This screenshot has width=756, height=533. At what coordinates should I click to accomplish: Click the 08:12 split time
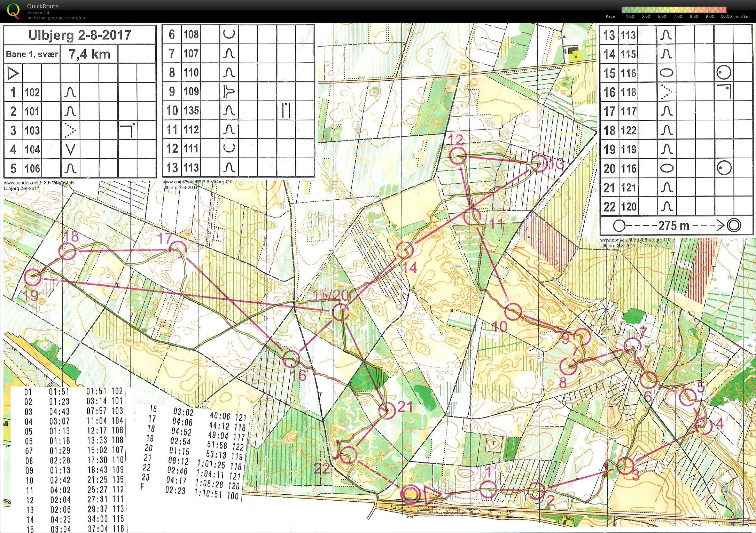coord(178,461)
